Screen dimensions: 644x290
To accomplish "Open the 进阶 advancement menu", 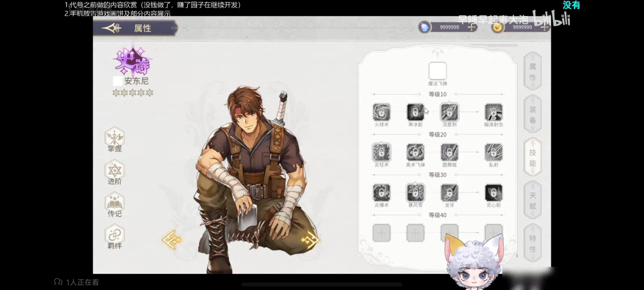I will click(115, 172).
